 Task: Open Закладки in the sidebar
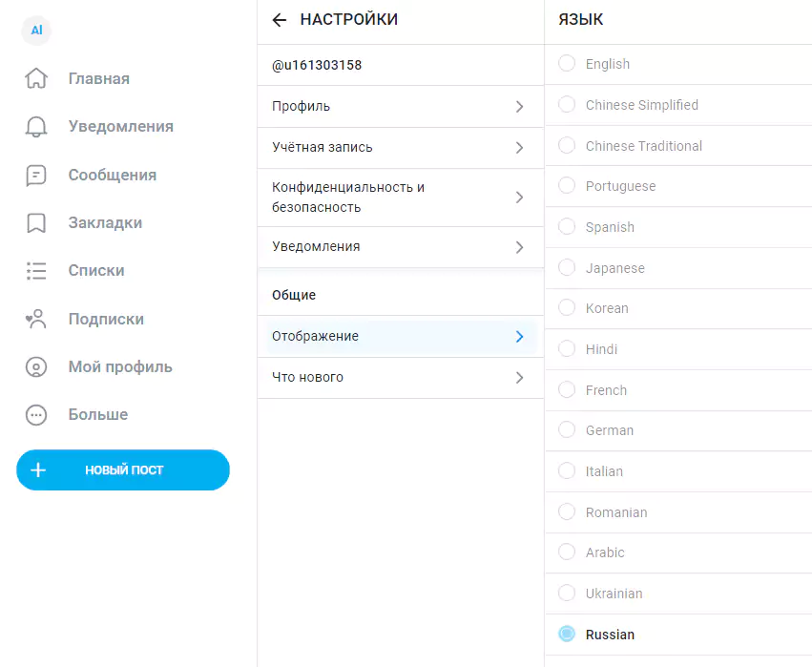click(105, 222)
